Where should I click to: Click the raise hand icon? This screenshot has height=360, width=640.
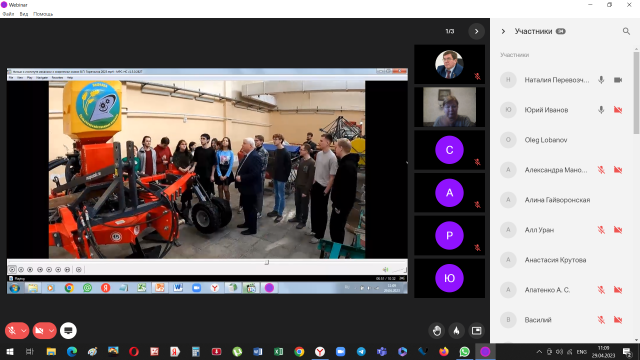tap(437, 331)
